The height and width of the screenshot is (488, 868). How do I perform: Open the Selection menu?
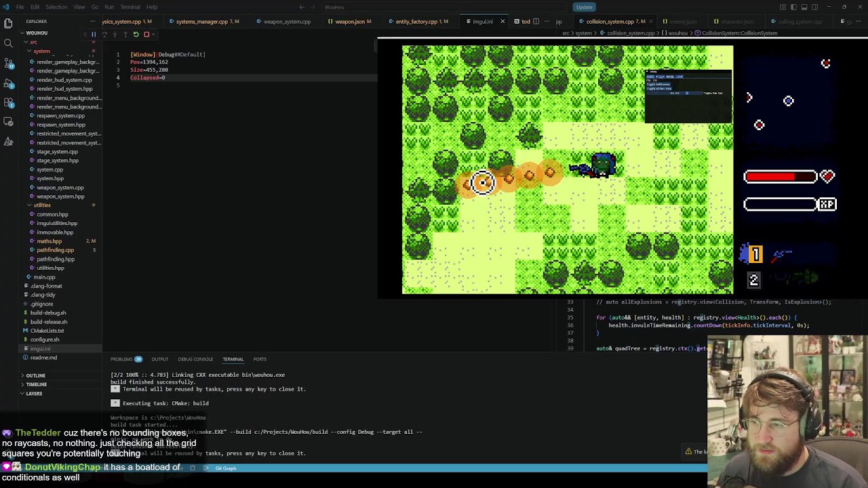(56, 7)
